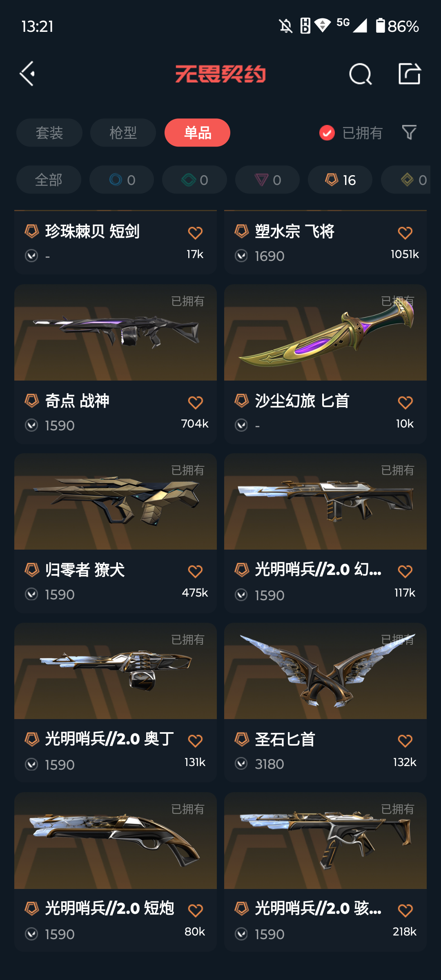
Task: Tap the back arrow icon
Action: pyautogui.click(x=27, y=74)
